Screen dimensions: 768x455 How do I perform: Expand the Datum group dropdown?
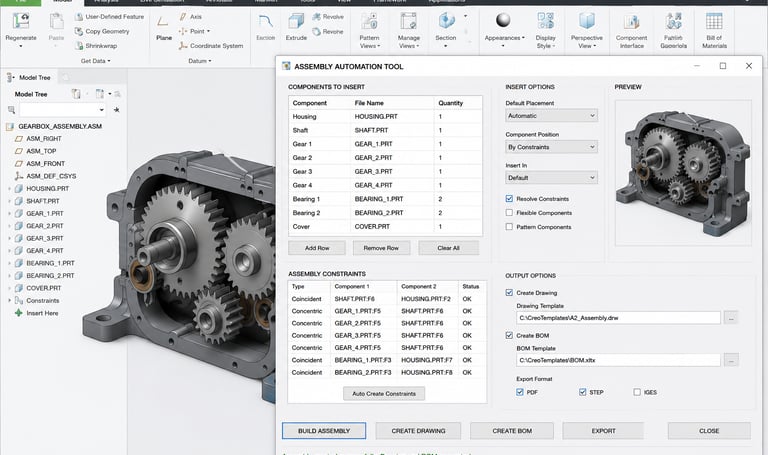pos(199,61)
